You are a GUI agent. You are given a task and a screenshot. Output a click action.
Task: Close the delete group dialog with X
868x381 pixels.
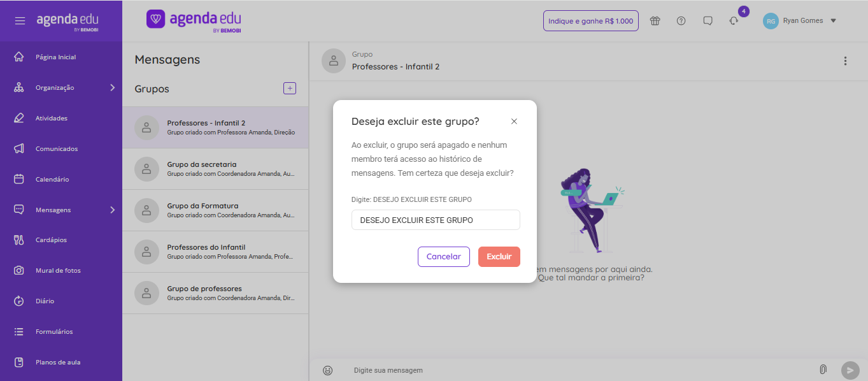[514, 121]
